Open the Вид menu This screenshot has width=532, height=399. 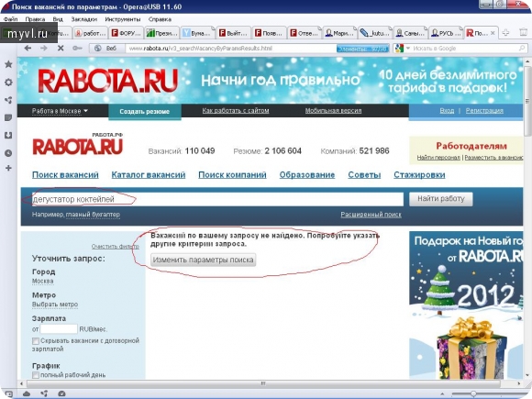click(x=58, y=19)
